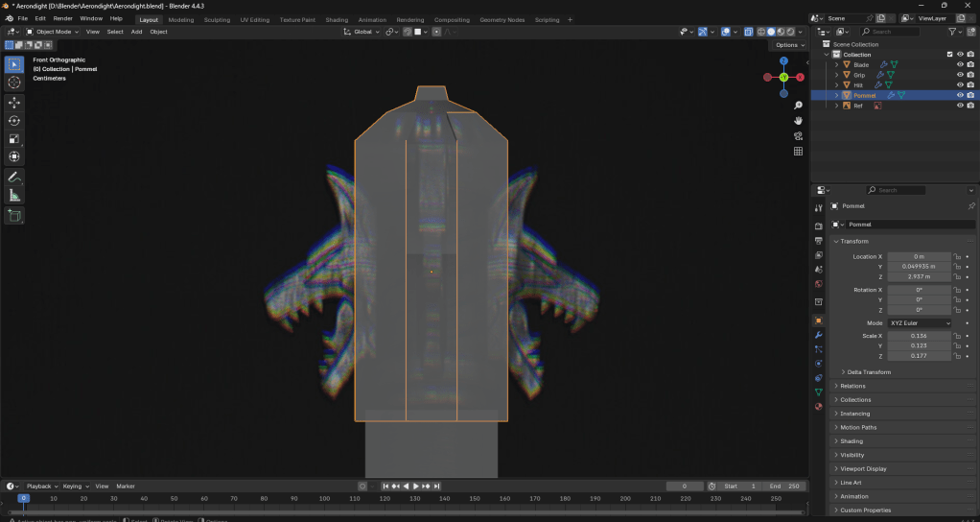Open the XYZ Euler rotation mode dropdown

[x=921, y=323]
